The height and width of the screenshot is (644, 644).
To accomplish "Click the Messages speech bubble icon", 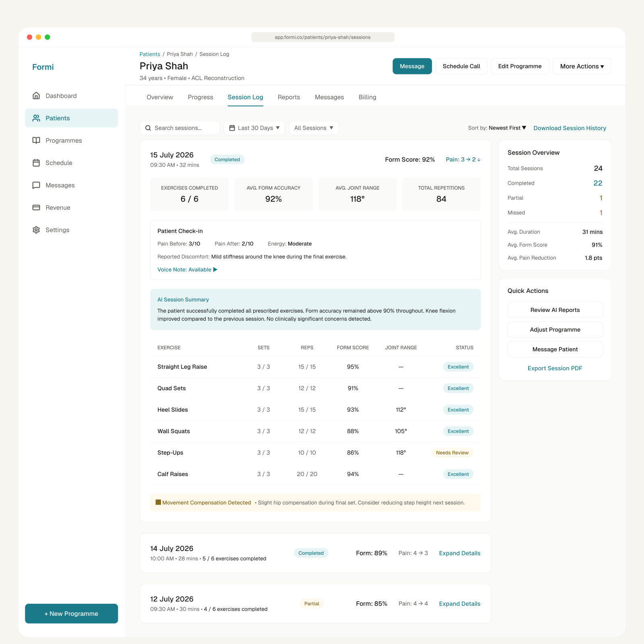I will click(x=36, y=185).
